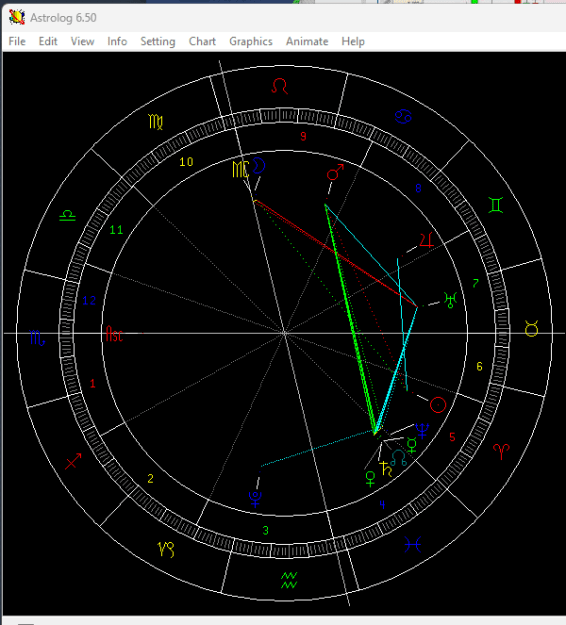Click house number 9 label

click(x=303, y=137)
